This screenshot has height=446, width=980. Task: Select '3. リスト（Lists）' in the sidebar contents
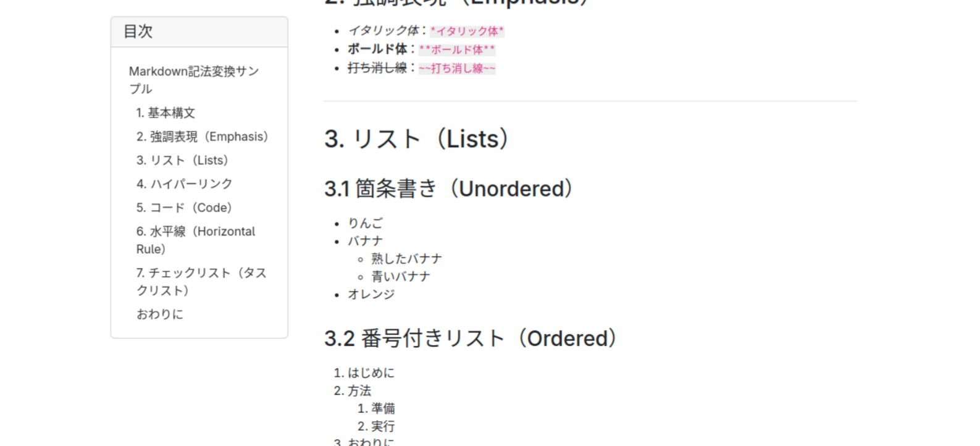182,161
